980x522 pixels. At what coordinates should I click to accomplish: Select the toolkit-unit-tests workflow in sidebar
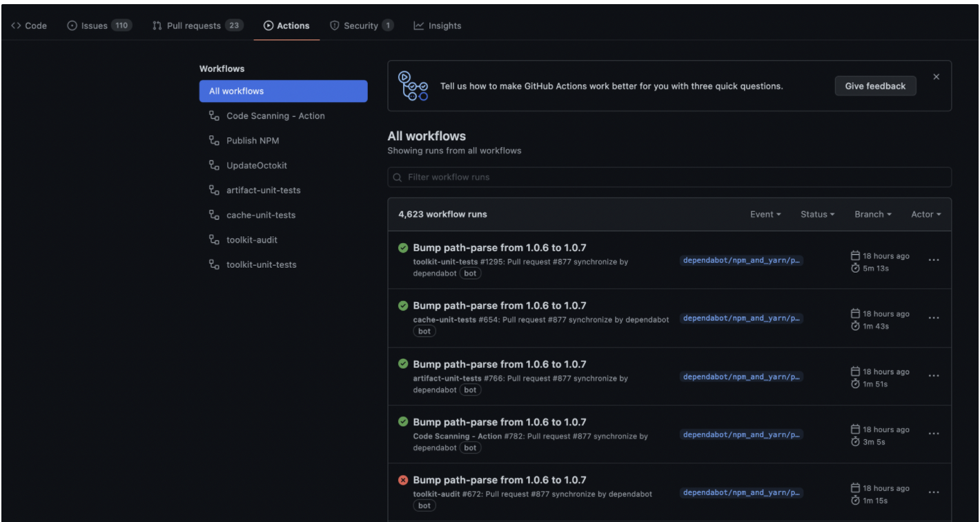pos(262,264)
